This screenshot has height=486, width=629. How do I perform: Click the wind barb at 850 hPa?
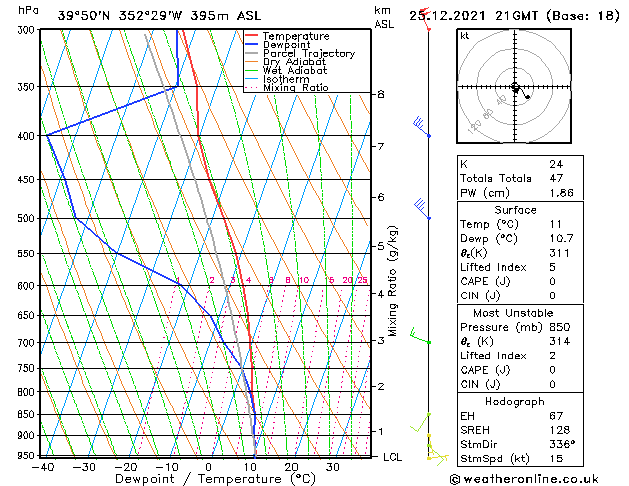pos(420,423)
